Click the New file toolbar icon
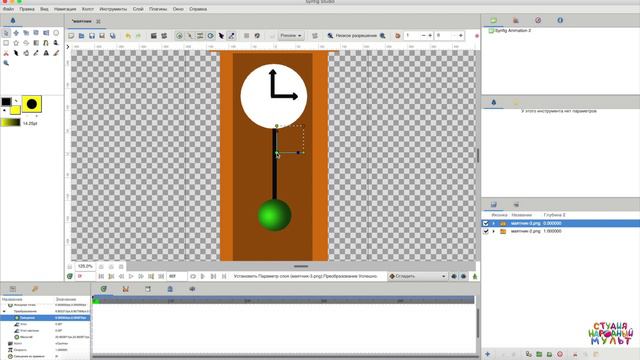This screenshot has width=640, height=360. (x=71, y=36)
